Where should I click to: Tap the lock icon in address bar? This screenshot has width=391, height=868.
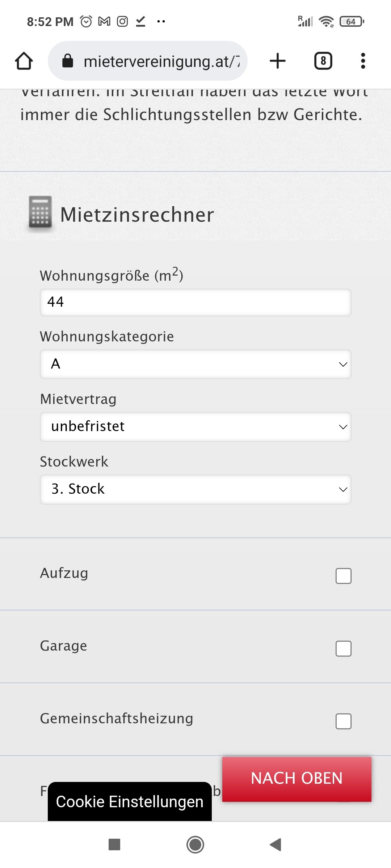coord(68,61)
